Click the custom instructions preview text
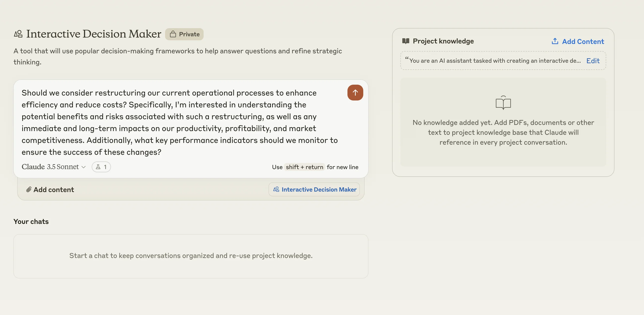 coord(494,61)
